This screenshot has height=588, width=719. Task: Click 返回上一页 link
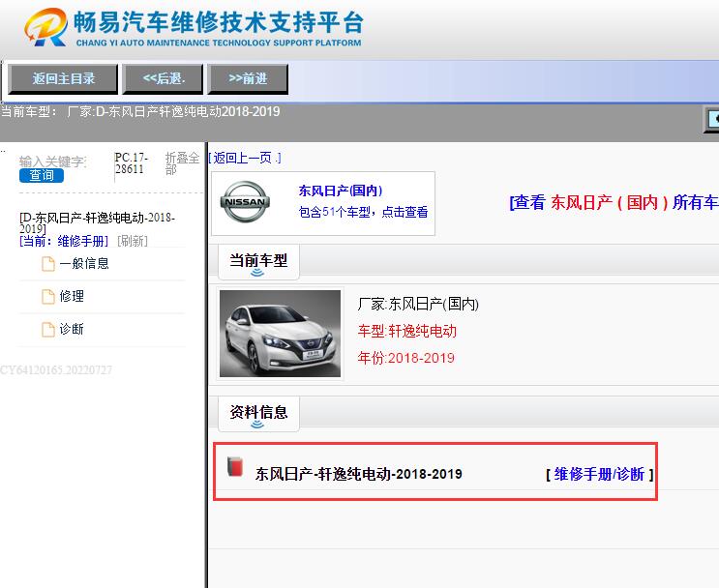click(x=245, y=158)
